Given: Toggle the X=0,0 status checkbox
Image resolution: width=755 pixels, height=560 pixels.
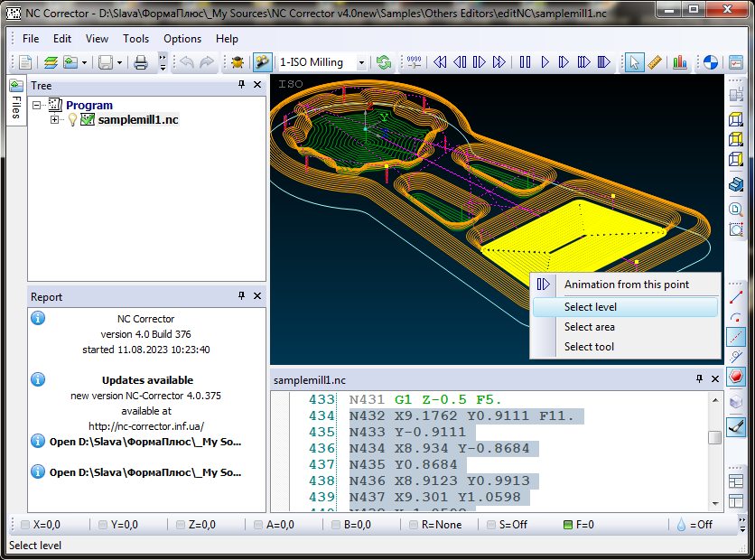Looking at the screenshot, I should (24, 524).
